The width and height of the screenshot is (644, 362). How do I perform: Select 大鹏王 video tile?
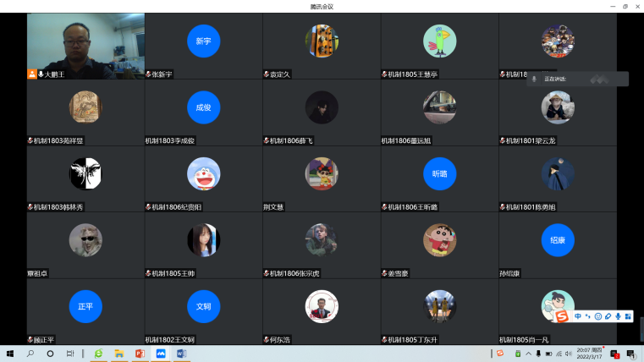[85, 46]
